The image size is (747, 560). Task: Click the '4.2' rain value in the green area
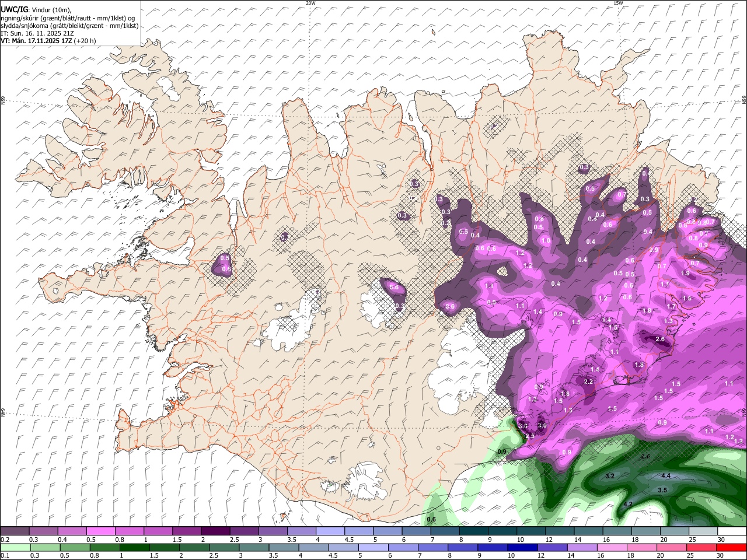click(x=628, y=504)
